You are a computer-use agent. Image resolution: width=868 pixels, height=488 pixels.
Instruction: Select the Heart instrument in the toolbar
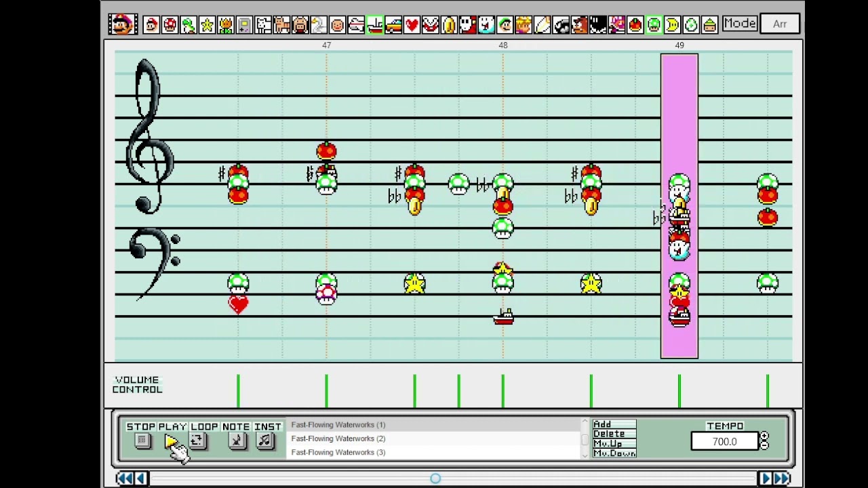(x=412, y=25)
